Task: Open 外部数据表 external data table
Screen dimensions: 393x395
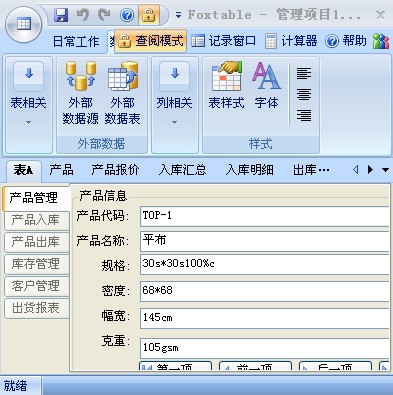Action: (x=122, y=93)
